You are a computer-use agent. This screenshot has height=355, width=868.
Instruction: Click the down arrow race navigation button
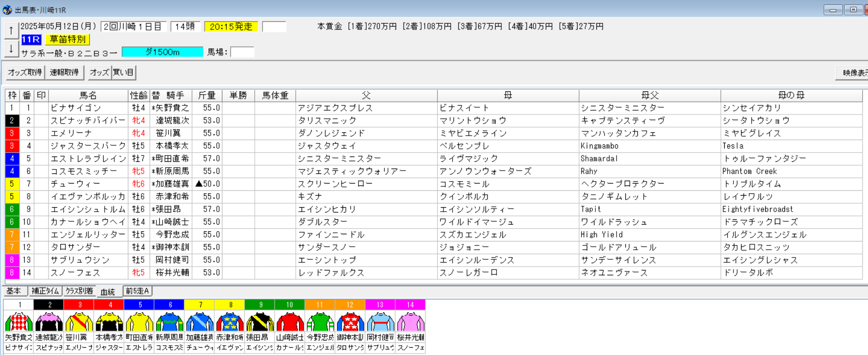pyautogui.click(x=11, y=48)
